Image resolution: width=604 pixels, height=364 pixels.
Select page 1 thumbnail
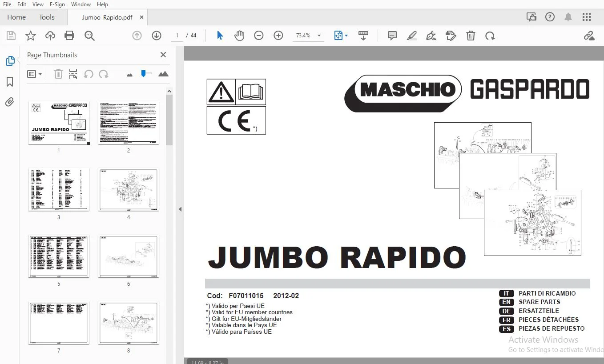(x=59, y=123)
